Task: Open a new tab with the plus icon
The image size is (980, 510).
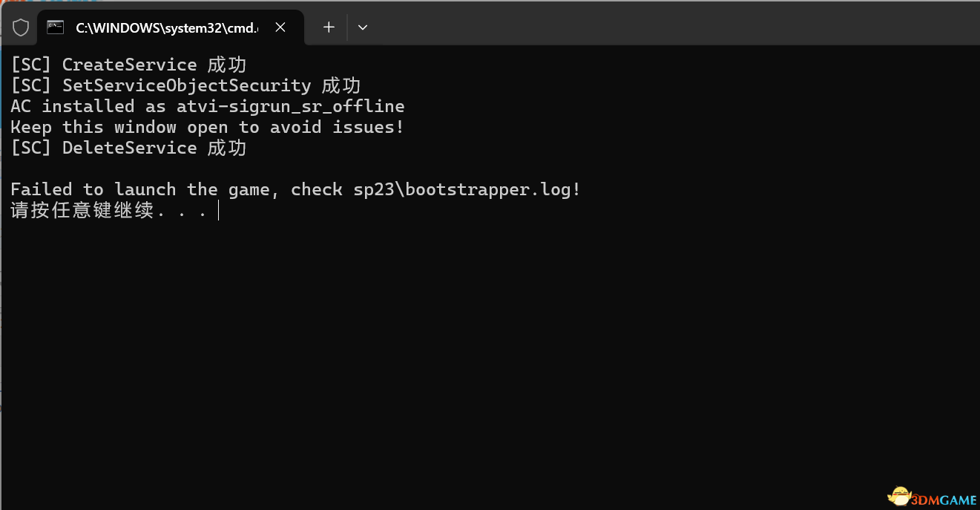Action: [x=329, y=27]
